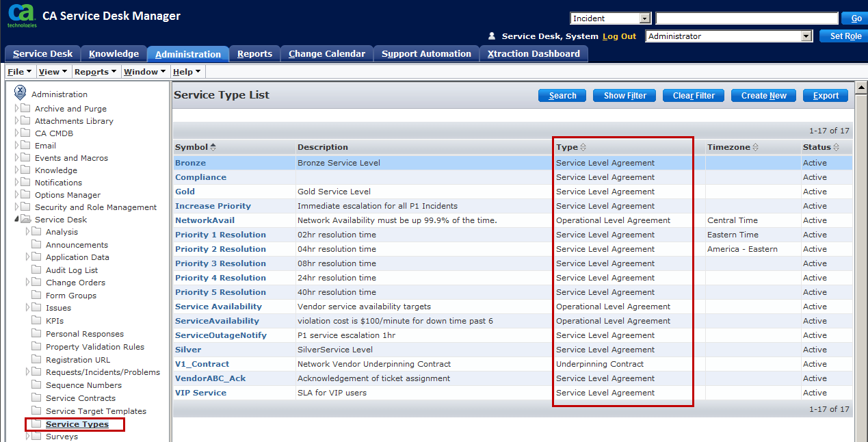Select Service Contracts in the tree
Screen dimensions: 868x442
click(81, 398)
